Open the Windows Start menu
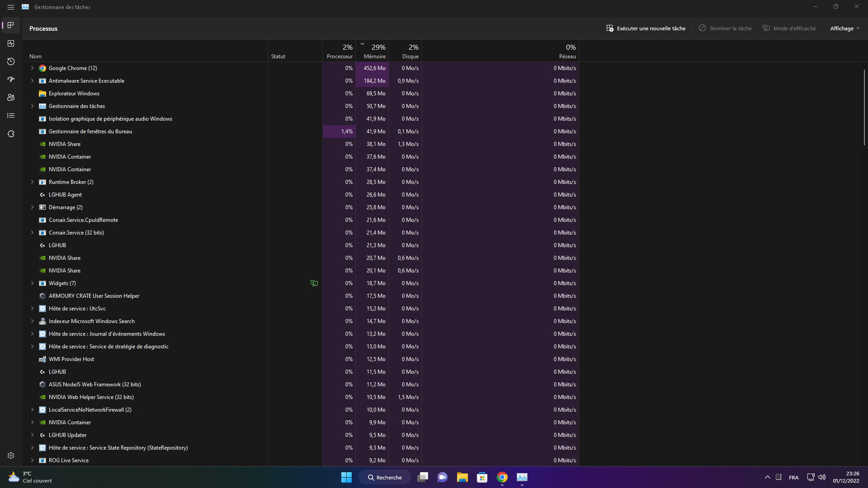The image size is (868, 488). pyautogui.click(x=346, y=477)
